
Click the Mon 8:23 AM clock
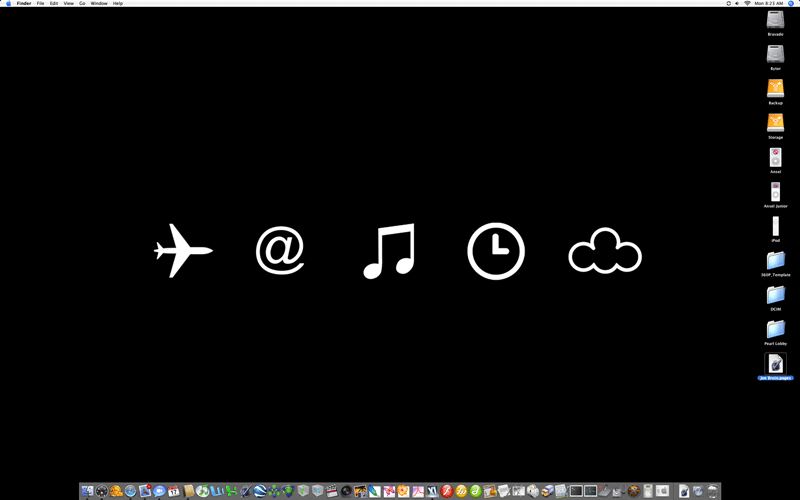[x=768, y=3]
